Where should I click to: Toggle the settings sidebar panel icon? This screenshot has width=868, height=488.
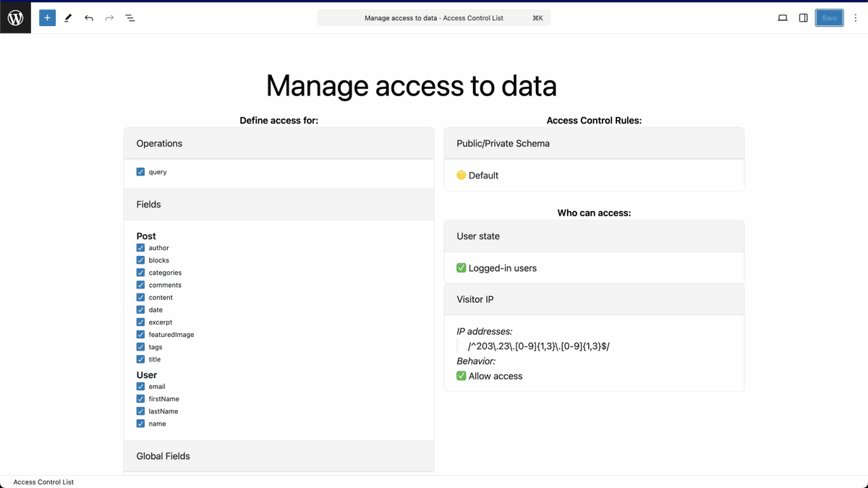[803, 17]
